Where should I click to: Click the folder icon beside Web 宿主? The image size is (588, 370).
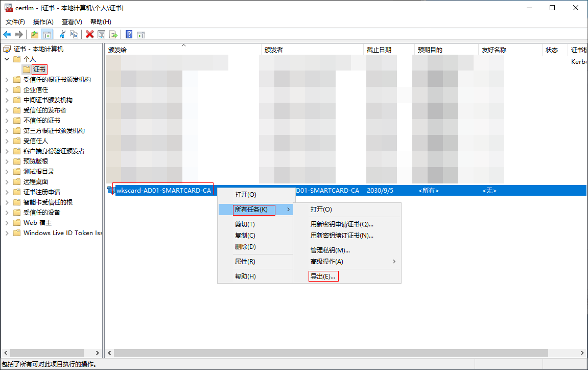tap(17, 222)
